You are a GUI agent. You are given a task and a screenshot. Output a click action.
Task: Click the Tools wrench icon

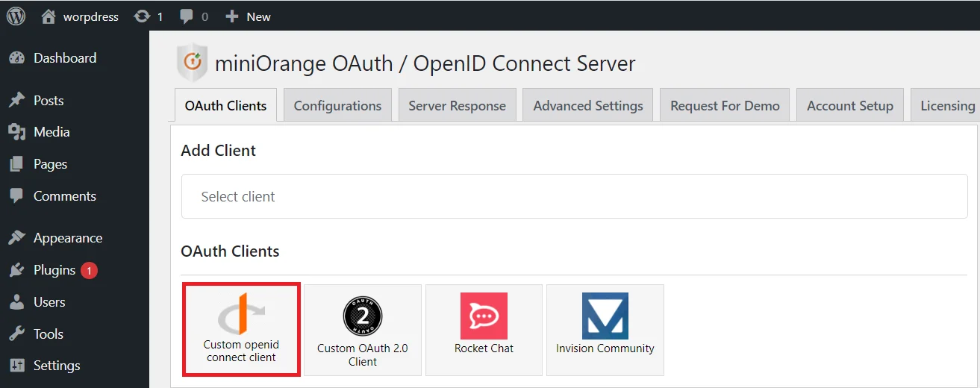click(x=16, y=334)
